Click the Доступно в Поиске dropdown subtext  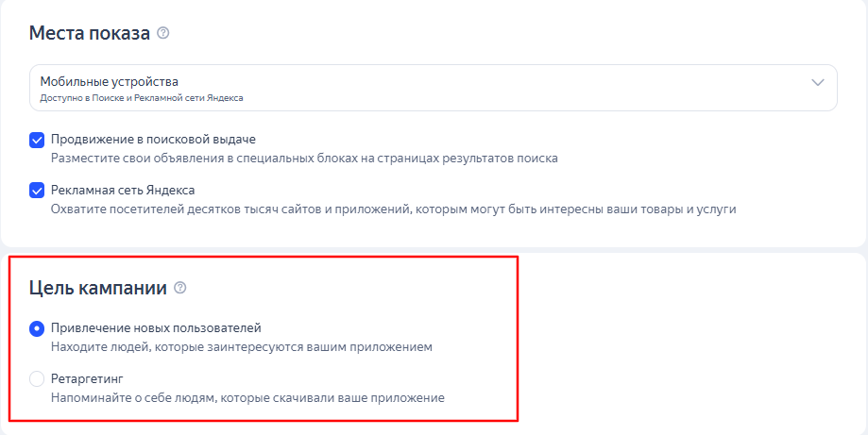(x=142, y=98)
